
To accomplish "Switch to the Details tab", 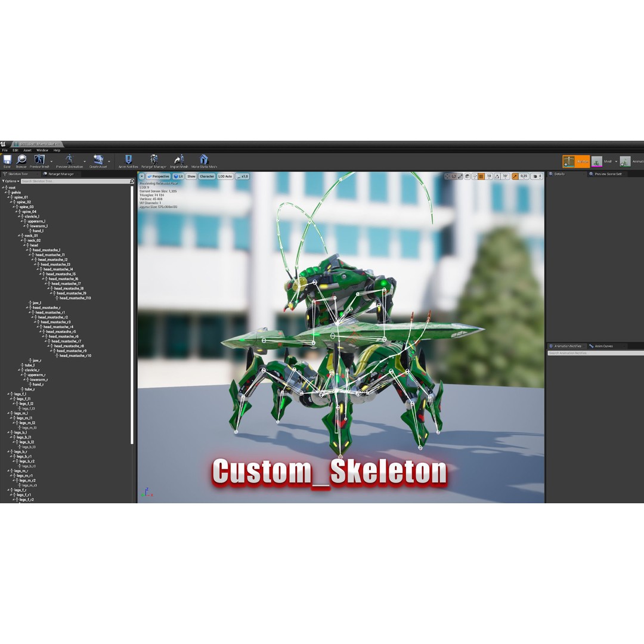I will (x=559, y=174).
